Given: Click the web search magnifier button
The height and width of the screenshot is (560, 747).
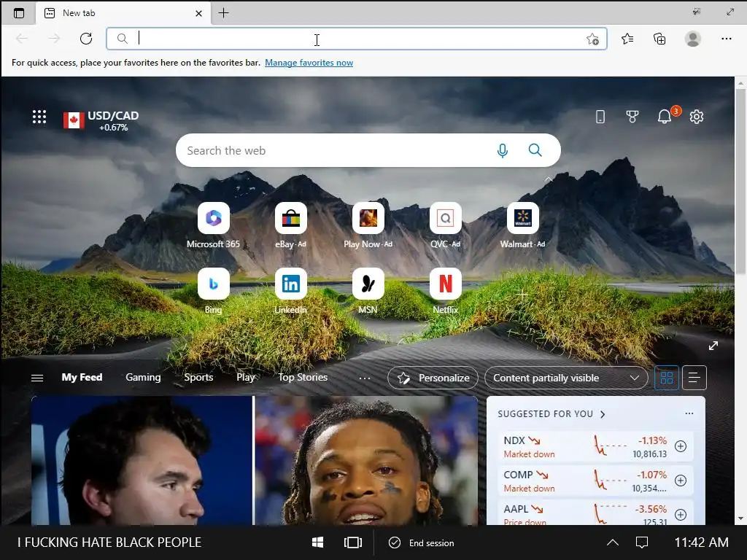Looking at the screenshot, I should coord(535,150).
